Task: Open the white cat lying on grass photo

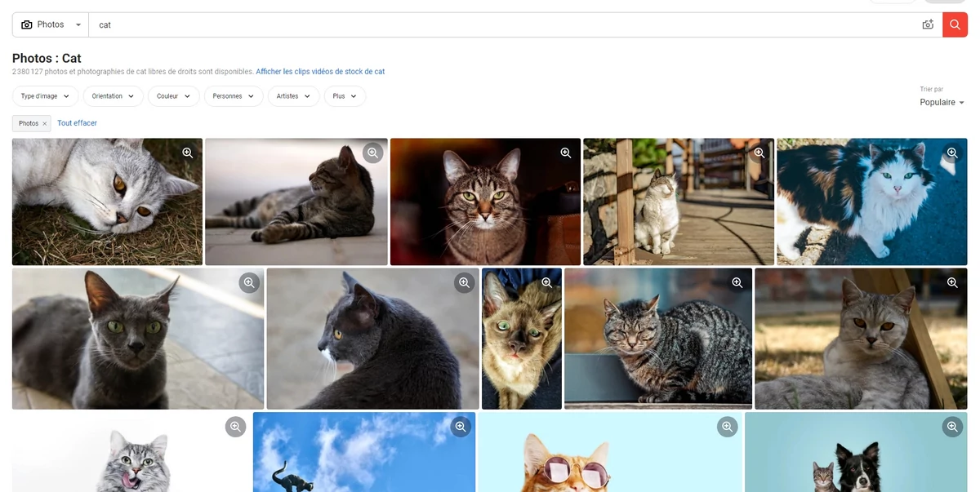Action: (x=107, y=202)
